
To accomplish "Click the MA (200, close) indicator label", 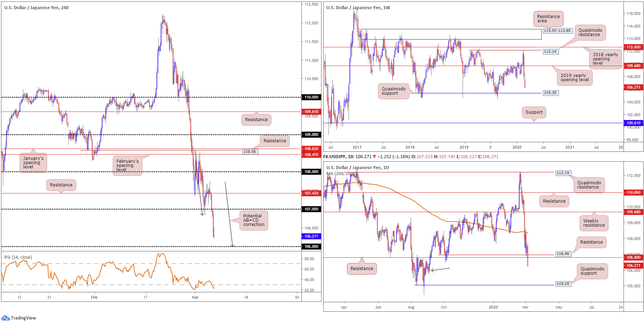I will 341,174.
